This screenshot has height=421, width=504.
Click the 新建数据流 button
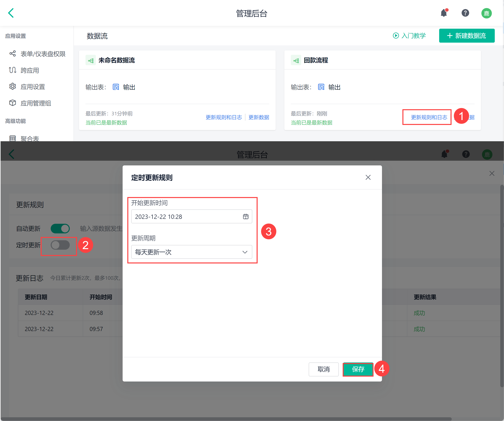pos(466,36)
